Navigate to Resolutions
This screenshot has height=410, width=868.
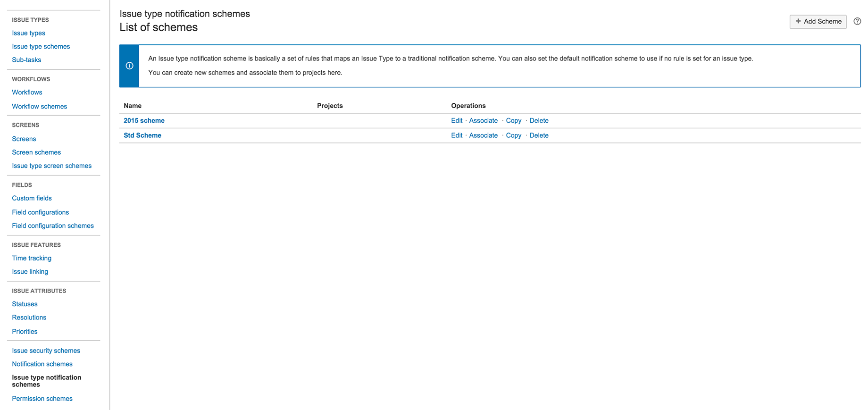click(29, 318)
